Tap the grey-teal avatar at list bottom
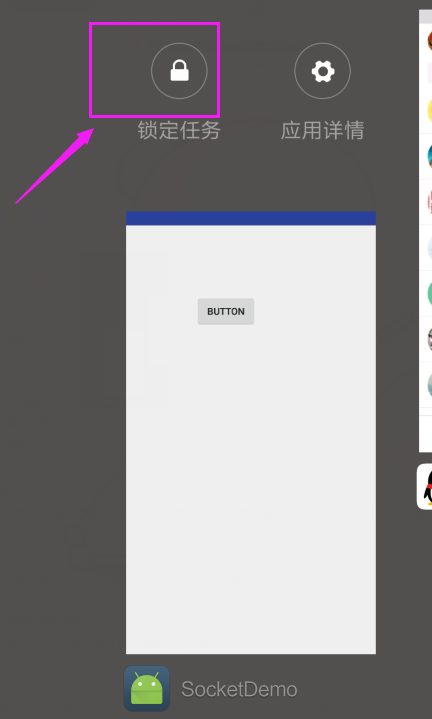432x719 pixels. point(430,385)
